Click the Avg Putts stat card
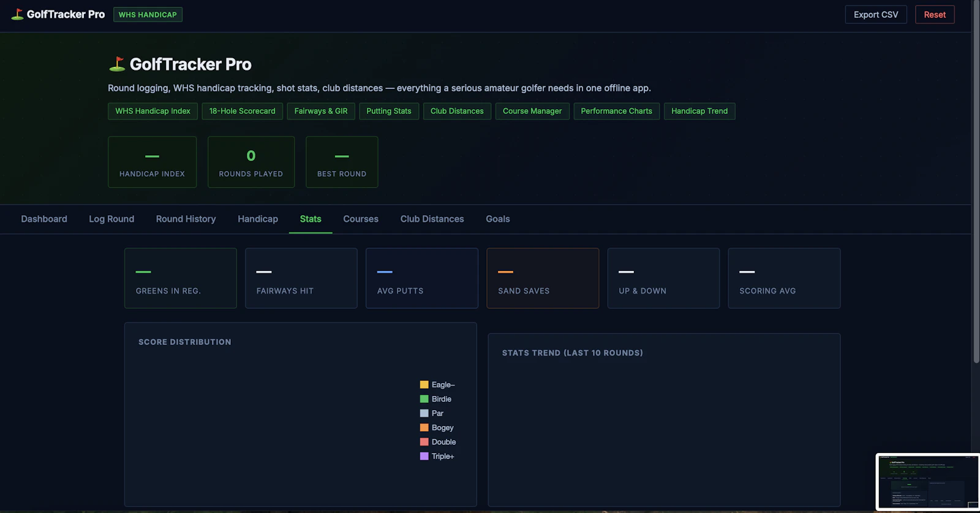Screen dimensions: 980x513 click(422, 278)
